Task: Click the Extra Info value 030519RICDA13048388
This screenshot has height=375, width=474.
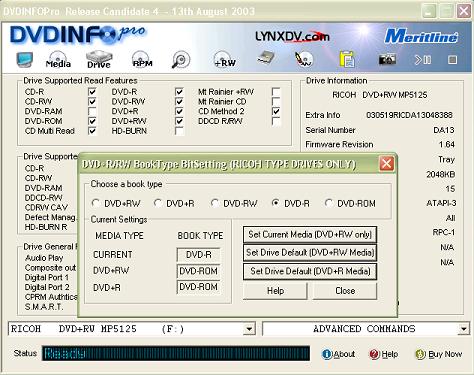Action: click(x=409, y=115)
